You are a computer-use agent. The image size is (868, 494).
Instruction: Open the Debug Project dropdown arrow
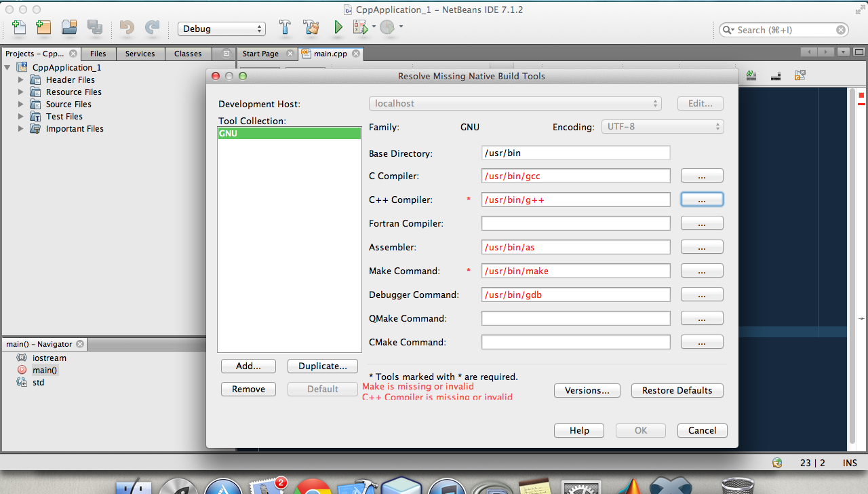(x=374, y=27)
